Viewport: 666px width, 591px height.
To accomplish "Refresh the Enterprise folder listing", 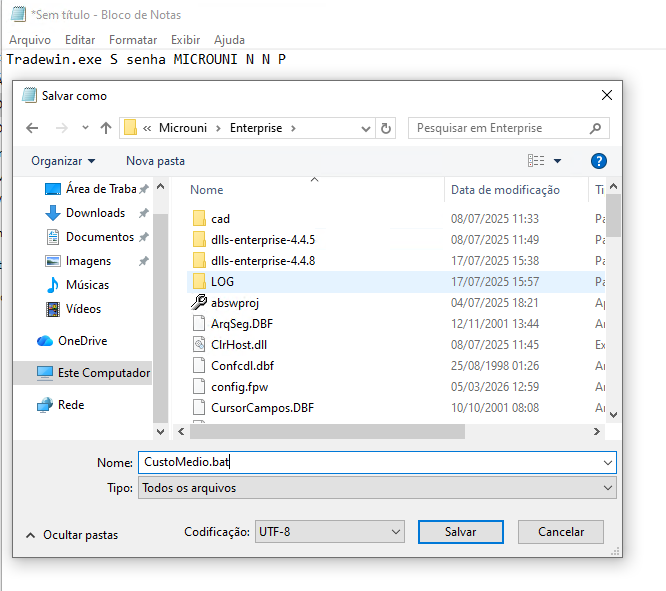I will coord(386,128).
